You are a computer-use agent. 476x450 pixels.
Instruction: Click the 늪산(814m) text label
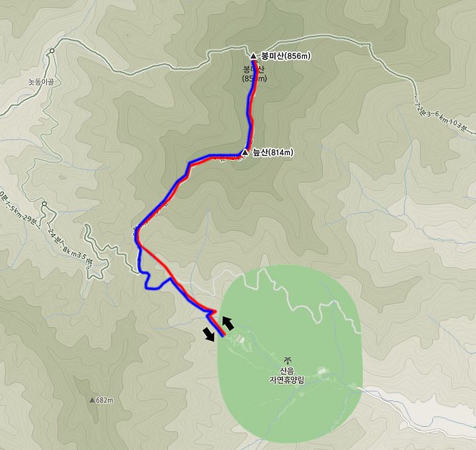[273, 153]
